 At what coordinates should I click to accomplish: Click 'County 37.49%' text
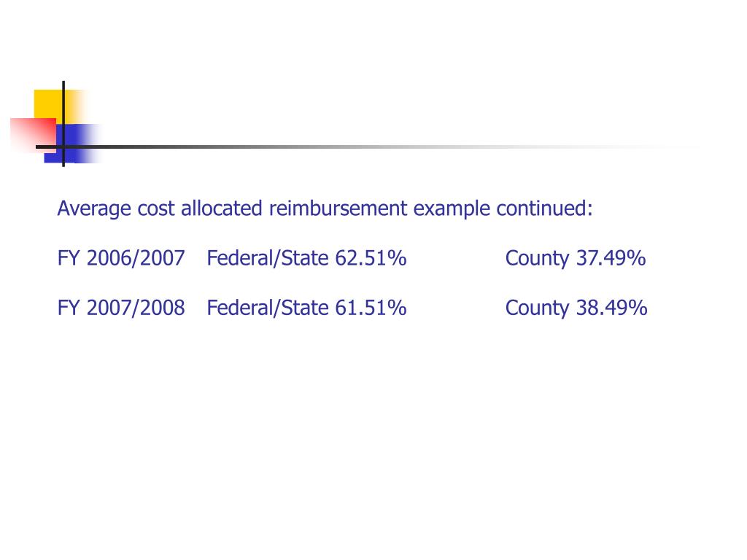pos(576,258)
